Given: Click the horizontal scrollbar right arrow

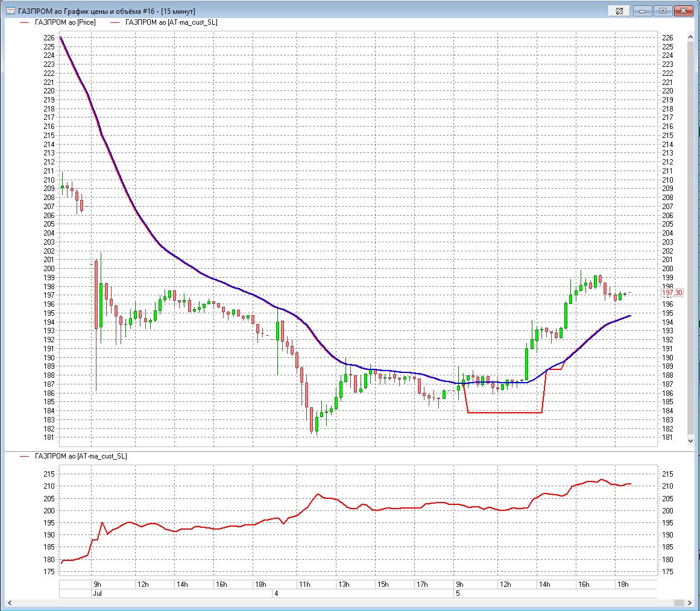Looking at the screenshot, I should tap(690, 603).
